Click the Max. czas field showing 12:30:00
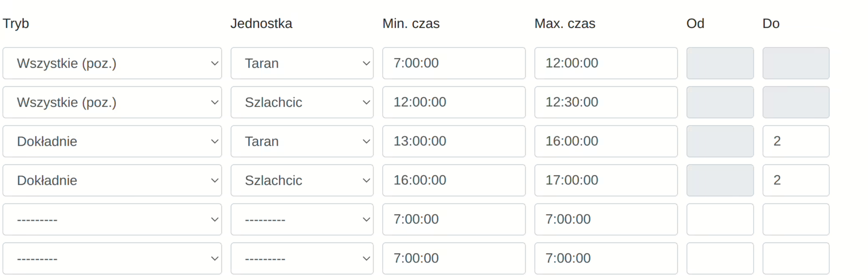This screenshot has width=868, height=280. pyautogui.click(x=606, y=102)
